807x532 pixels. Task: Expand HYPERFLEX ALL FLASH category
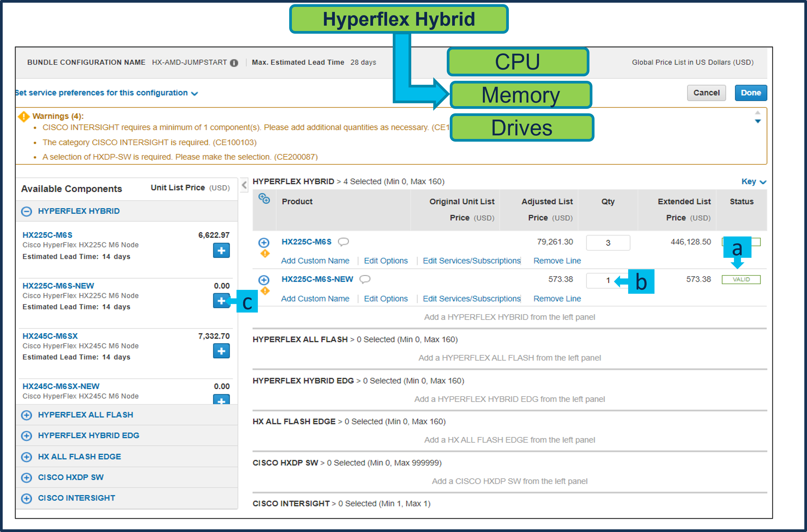[x=27, y=415]
